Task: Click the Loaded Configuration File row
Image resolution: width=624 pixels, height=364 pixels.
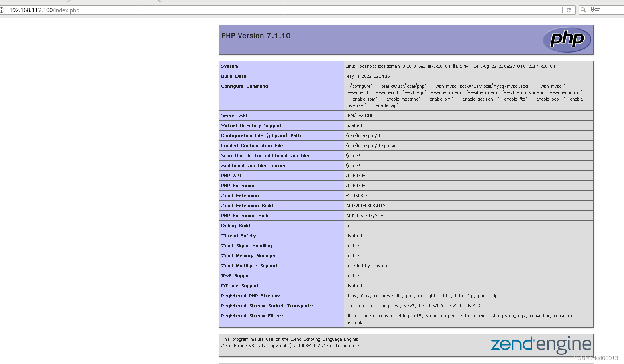Action: click(x=252, y=146)
